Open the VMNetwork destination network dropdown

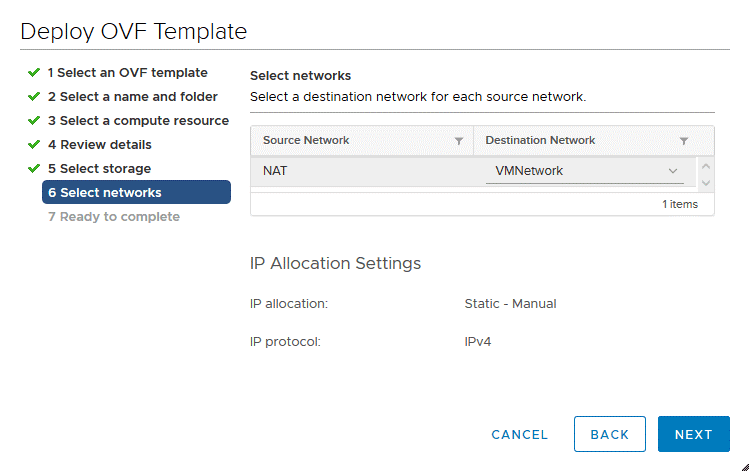click(x=583, y=171)
